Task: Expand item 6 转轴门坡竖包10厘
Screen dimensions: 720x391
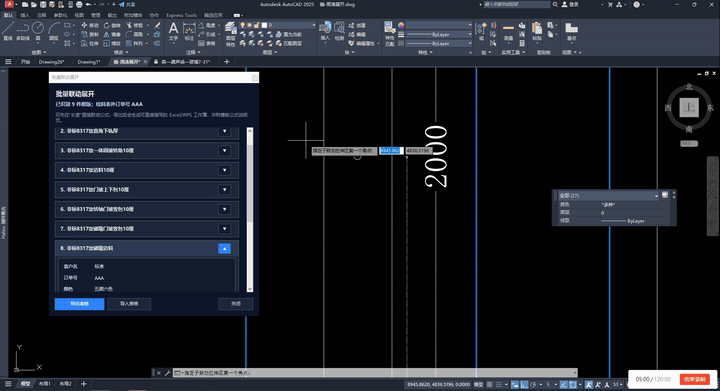Action: [225, 209]
